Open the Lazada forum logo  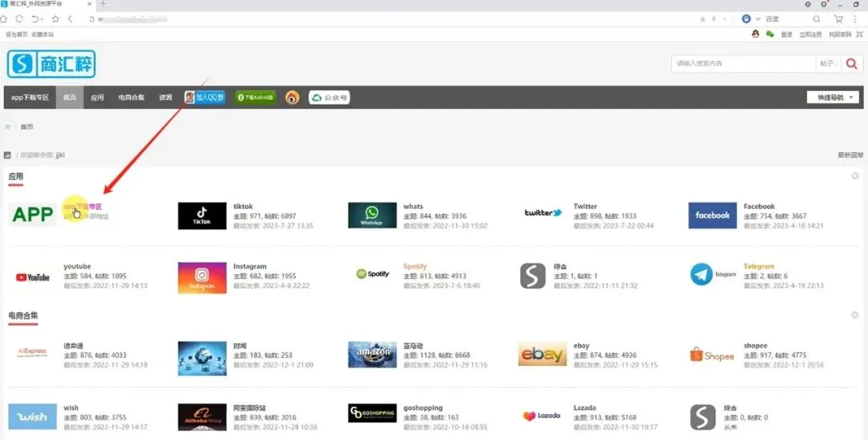point(542,416)
